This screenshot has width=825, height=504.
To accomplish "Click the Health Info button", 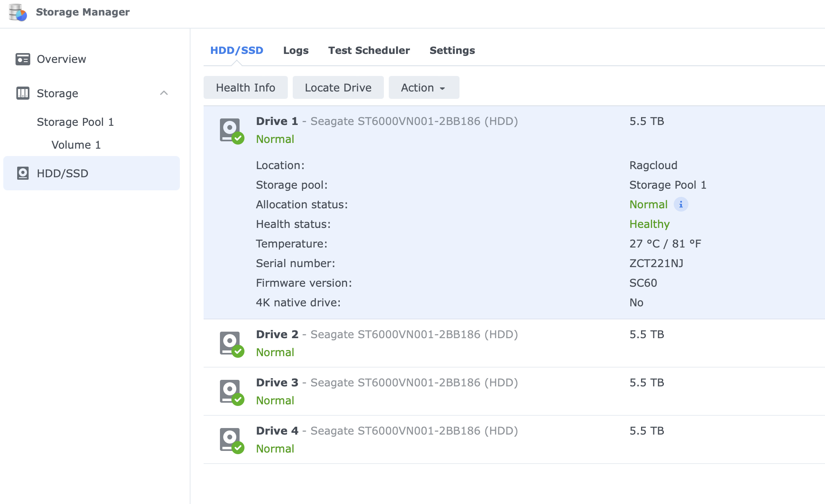I will 245,87.
